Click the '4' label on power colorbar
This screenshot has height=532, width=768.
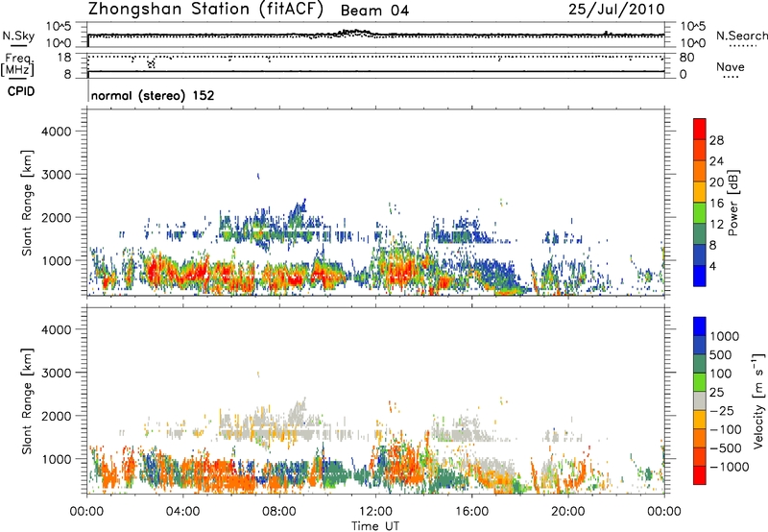click(713, 266)
